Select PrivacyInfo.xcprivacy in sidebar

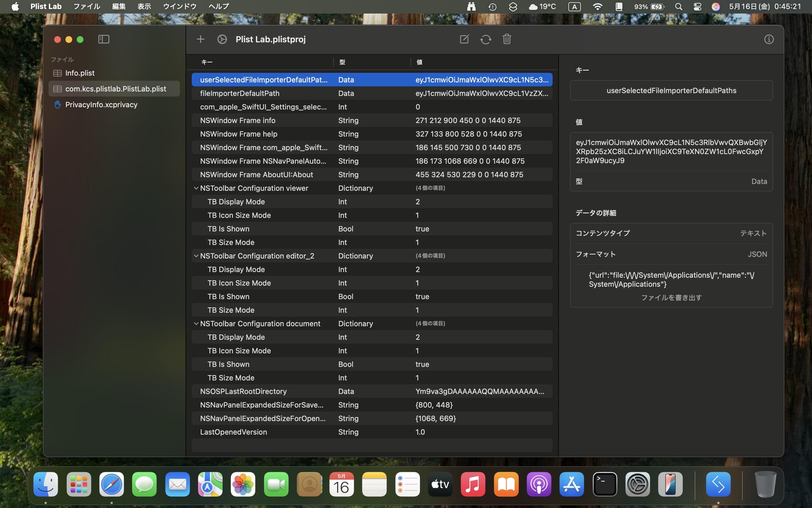[x=114, y=104]
